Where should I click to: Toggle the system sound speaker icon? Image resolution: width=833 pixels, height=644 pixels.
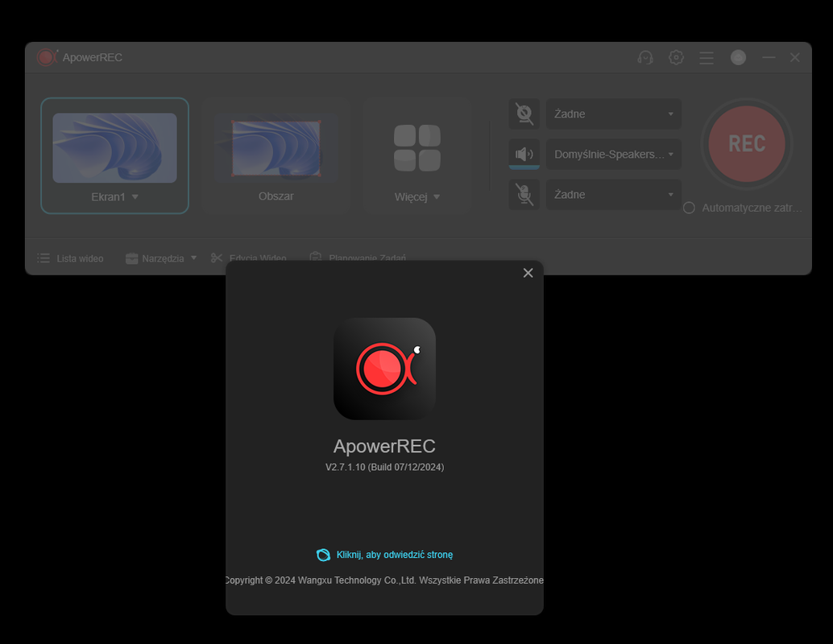[x=524, y=154]
